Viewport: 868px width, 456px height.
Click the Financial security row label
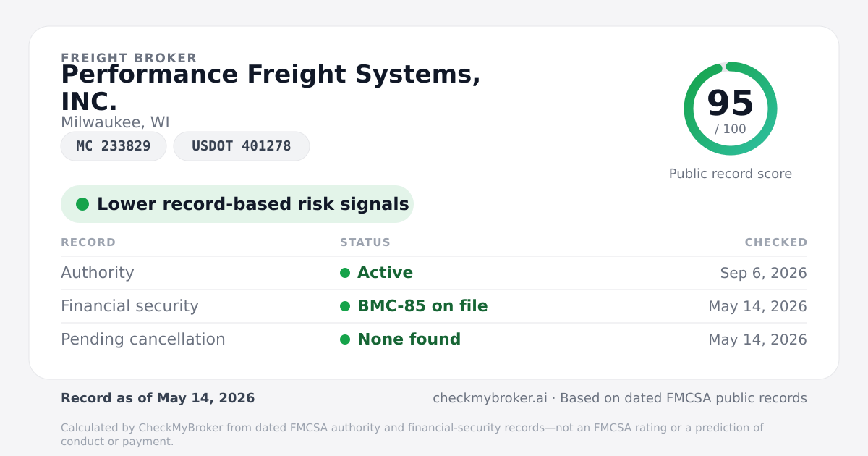coord(129,306)
